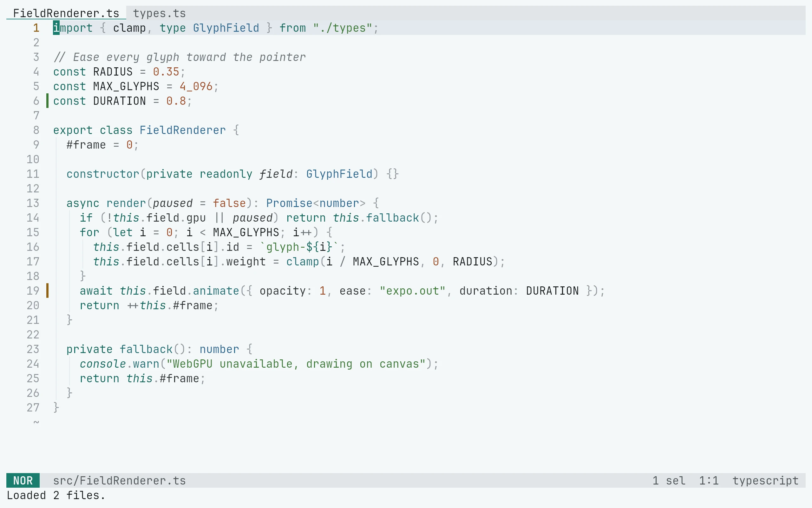
Task: Click the "WebGPU unavailable, drawing on canvas" string
Action: [x=296, y=364]
